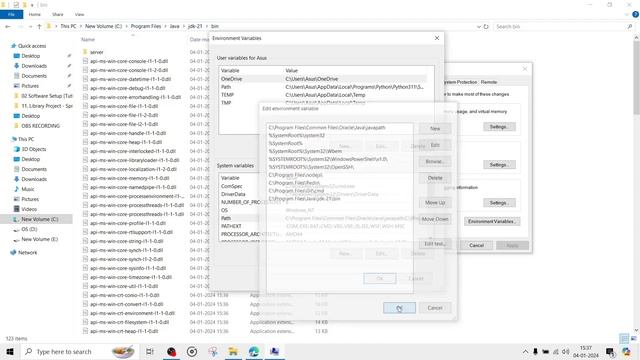This screenshot has width=640, height=360.
Task: Select 'api-ms-win-core-heap-l1-1-0.dll' file
Action: pyautogui.click(x=126, y=142)
